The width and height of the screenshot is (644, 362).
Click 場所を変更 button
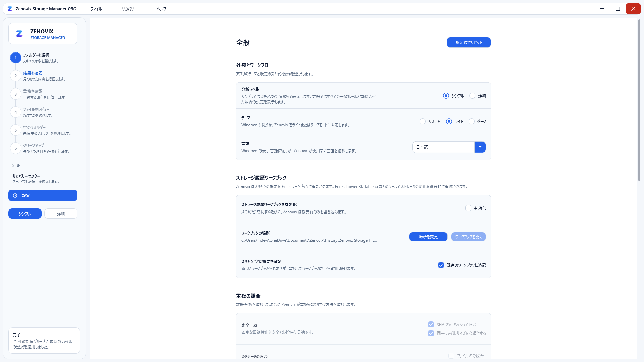428,237
